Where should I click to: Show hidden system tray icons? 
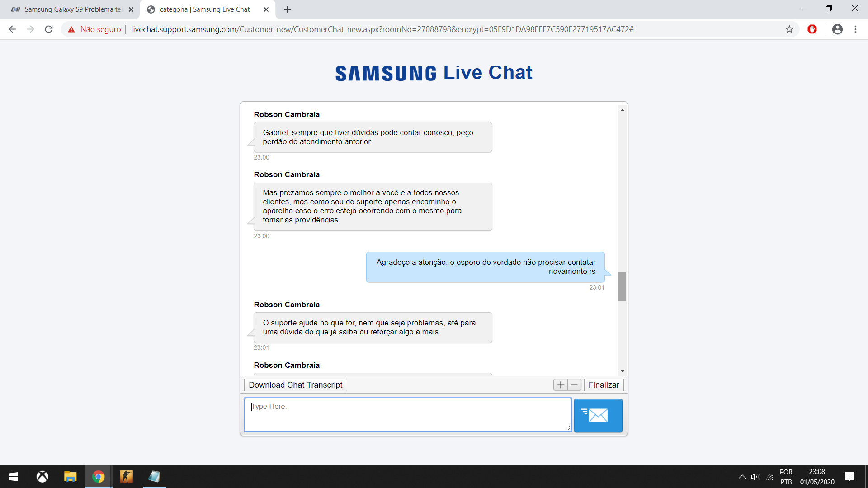742,477
